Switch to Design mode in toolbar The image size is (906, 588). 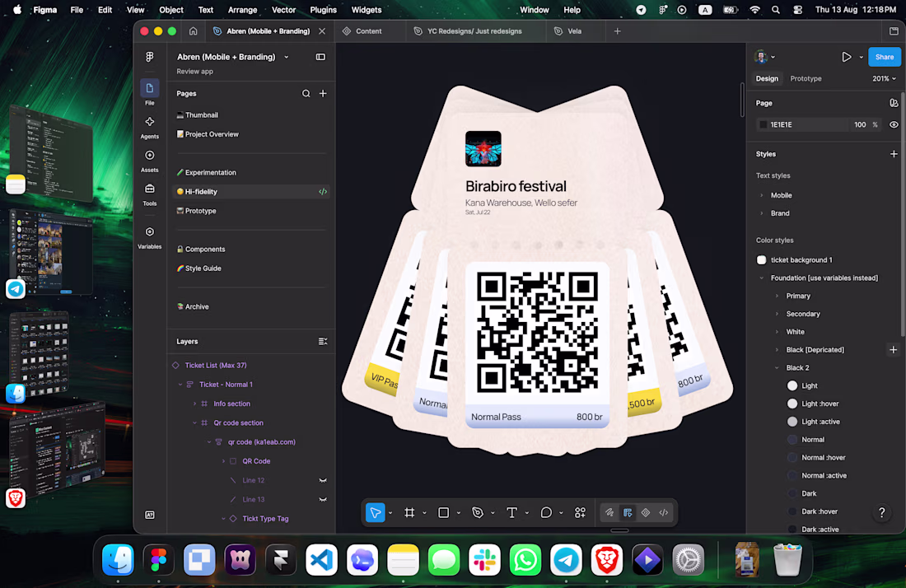[x=628, y=512]
